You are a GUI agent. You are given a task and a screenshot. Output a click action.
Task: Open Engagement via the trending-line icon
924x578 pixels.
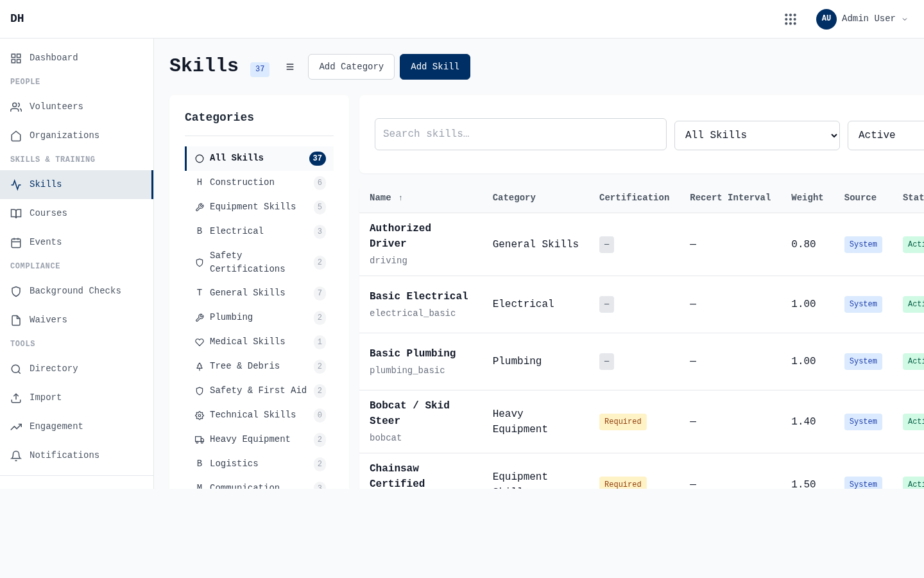[x=17, y=426]
